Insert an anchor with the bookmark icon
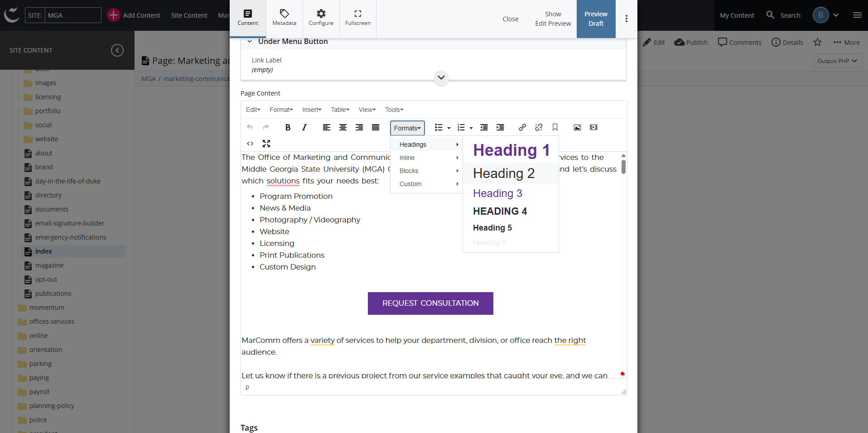The height and width of the screenshot is (433, 868). [x=555, y=127]
